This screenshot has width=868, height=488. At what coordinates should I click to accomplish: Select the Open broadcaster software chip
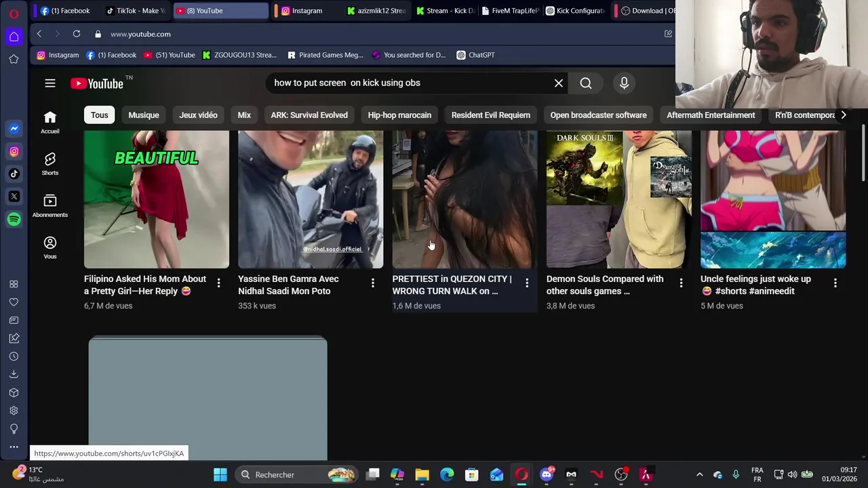[598, 115]
